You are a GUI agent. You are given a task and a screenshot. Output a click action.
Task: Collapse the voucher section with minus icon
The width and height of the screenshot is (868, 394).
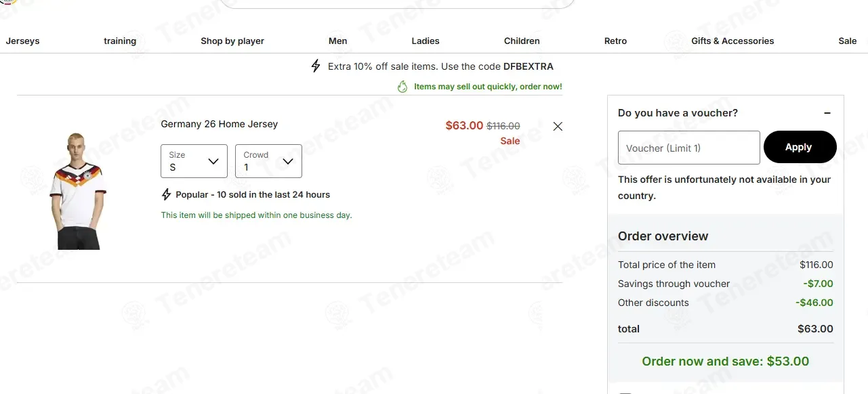tap(827, 113)
